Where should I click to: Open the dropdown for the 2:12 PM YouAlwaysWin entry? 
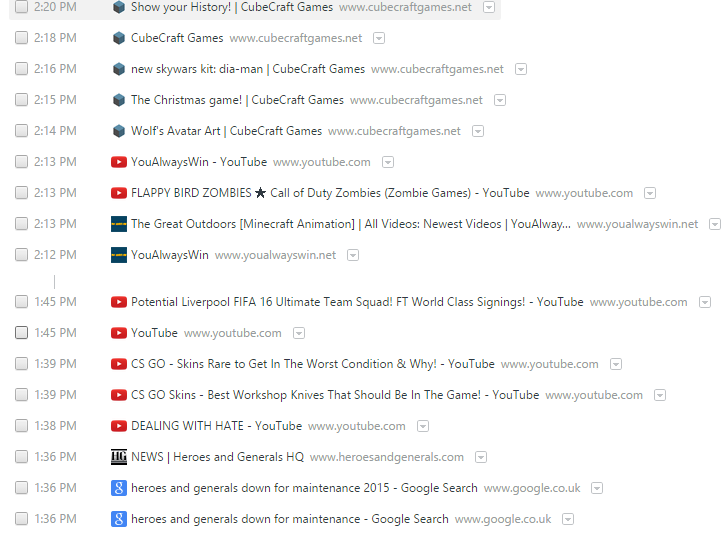353,255
